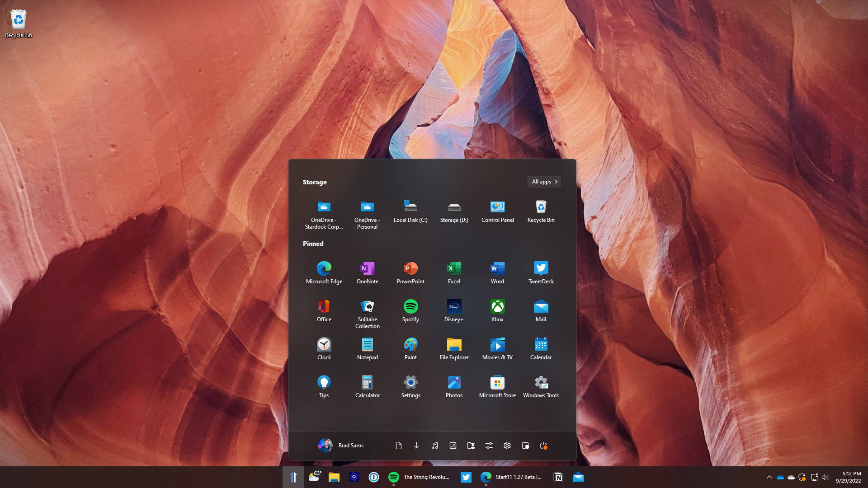Open Brad Sams user profile
This screenshot has height=488, width=868.
[340, 445]
